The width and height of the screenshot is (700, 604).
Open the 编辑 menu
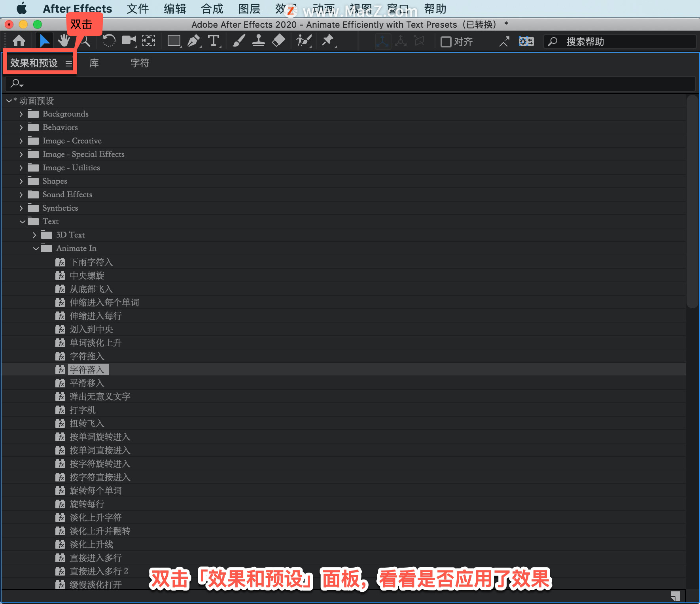pos(175,9)
